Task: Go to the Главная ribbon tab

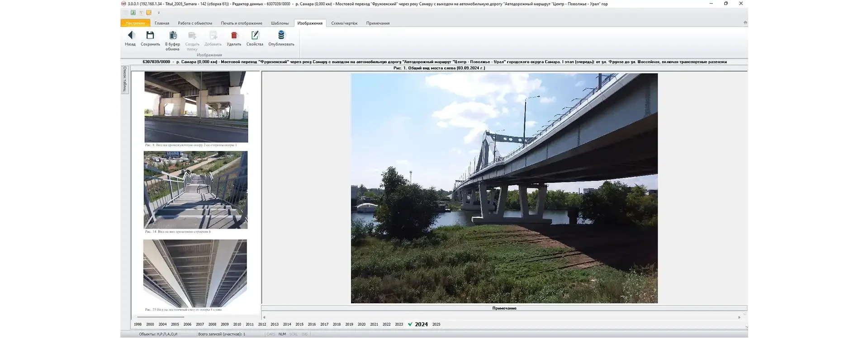Action: point(161,23)
